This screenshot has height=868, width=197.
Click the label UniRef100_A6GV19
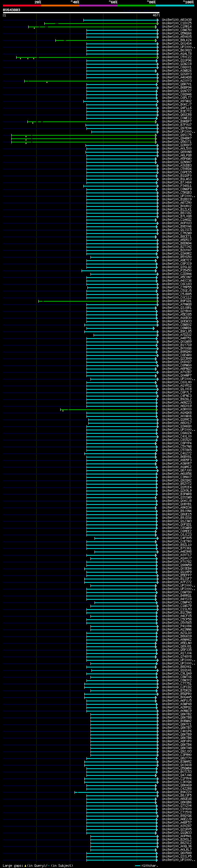point(177,406)
